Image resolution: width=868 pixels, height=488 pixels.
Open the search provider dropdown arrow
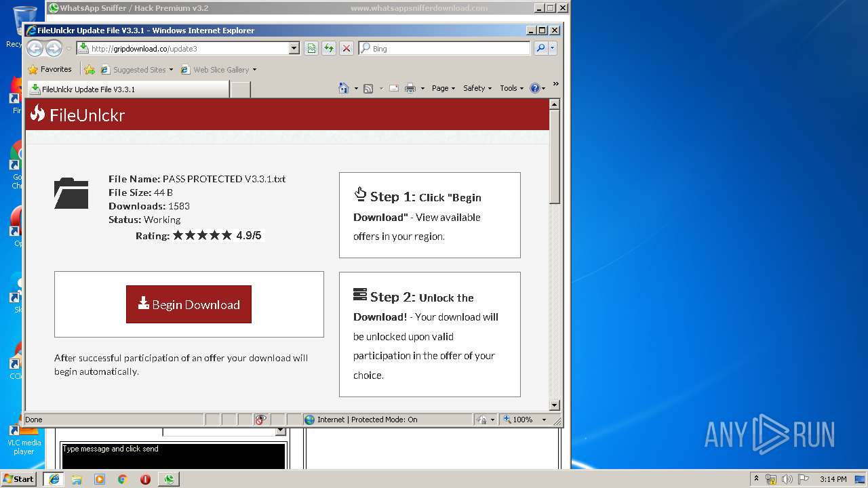(553, 48)
